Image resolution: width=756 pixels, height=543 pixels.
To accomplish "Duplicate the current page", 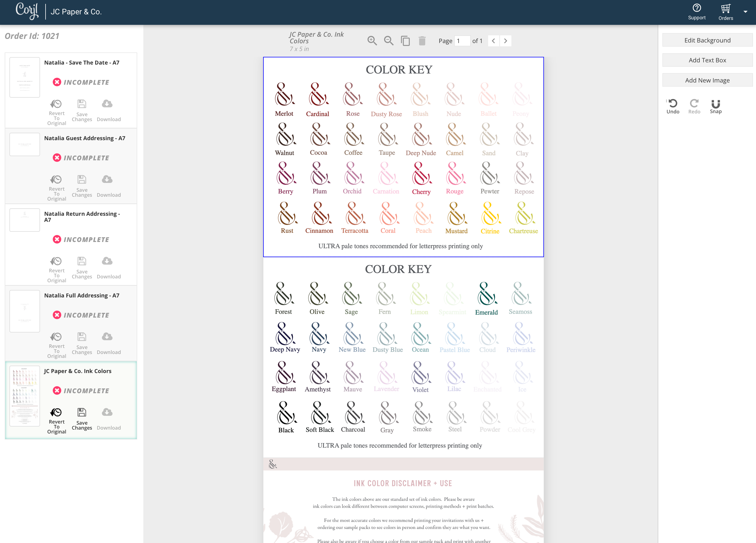I will pyautogui.click(x=405, y=40).
